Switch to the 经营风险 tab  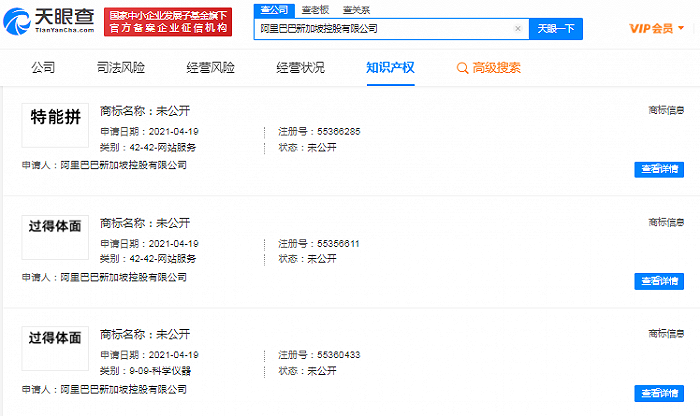[211, 68]
